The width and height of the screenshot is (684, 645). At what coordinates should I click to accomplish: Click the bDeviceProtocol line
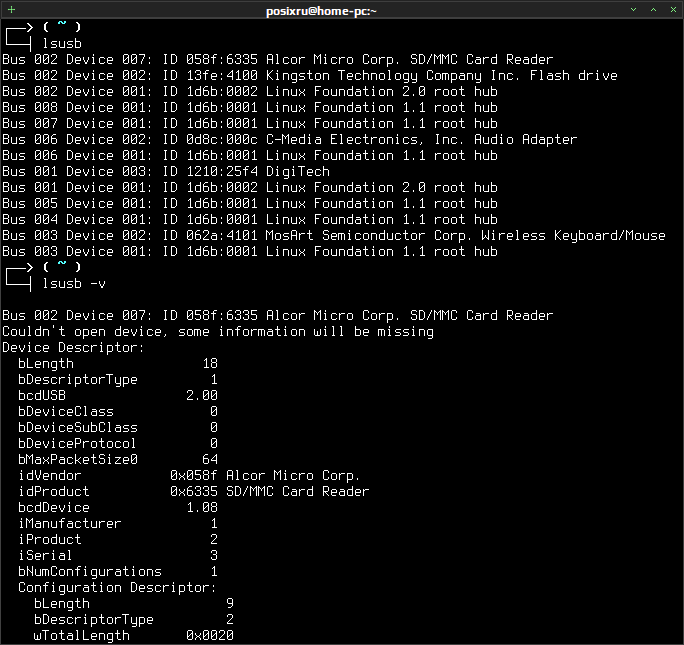pos(118,444)
